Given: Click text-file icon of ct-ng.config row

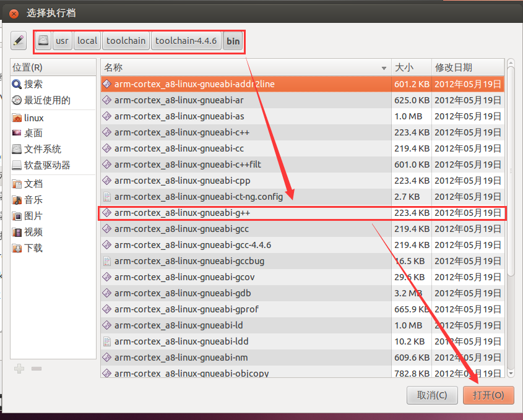Looking at the screenshot, I should pyautogui.click(x=106, y=197).
